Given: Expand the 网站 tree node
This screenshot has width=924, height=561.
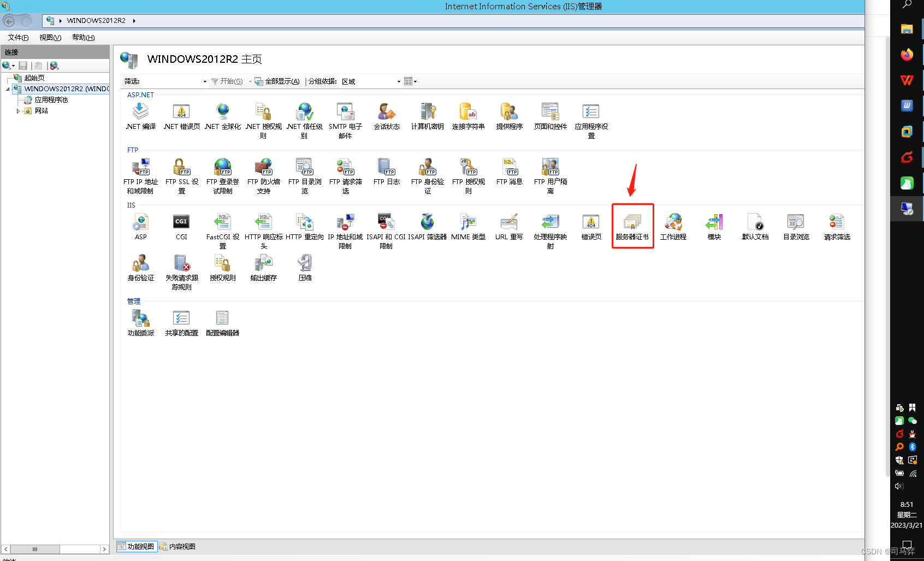Looking at the screenshot, I should (18, 111).
